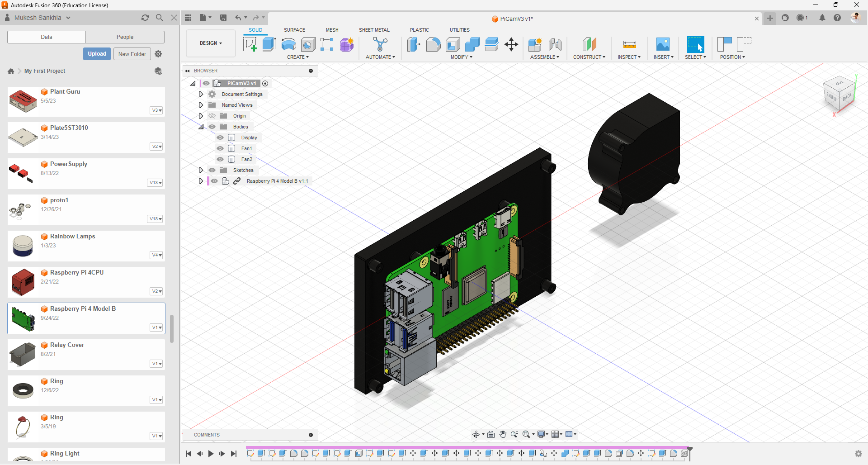Open the Raspberry Pi 4 Model B thumbnail
Image resolution: width=868 pixels, height=465 pixels.
tap(23, 318)
